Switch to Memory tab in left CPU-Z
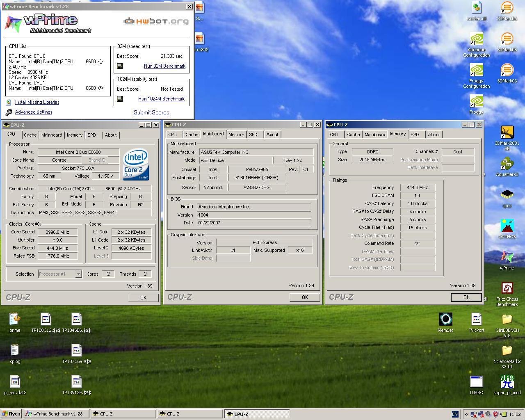This screenshot has width=525, height=420. click(75, 135)
